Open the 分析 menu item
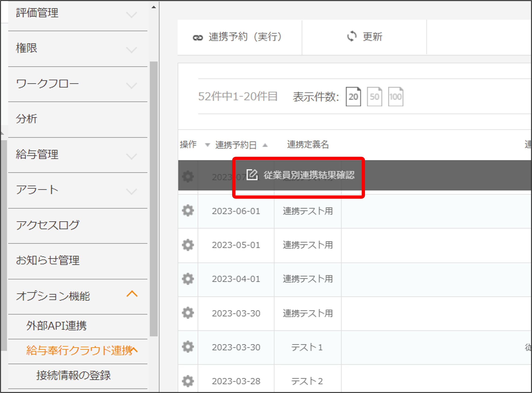Viewport: 532px width, 393px height. tap(78, 119)
